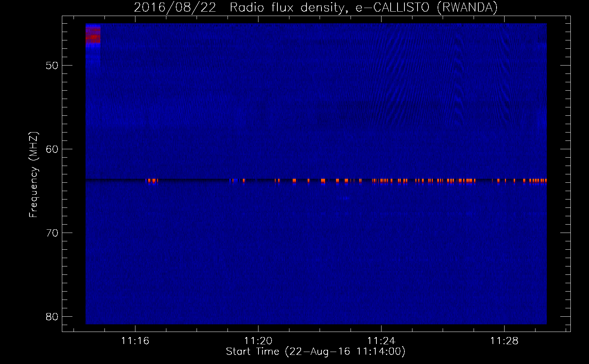Viewport: 589px width, 364px height.
Task: Click the '11:20' time axis label
Action: click(258, 341)
